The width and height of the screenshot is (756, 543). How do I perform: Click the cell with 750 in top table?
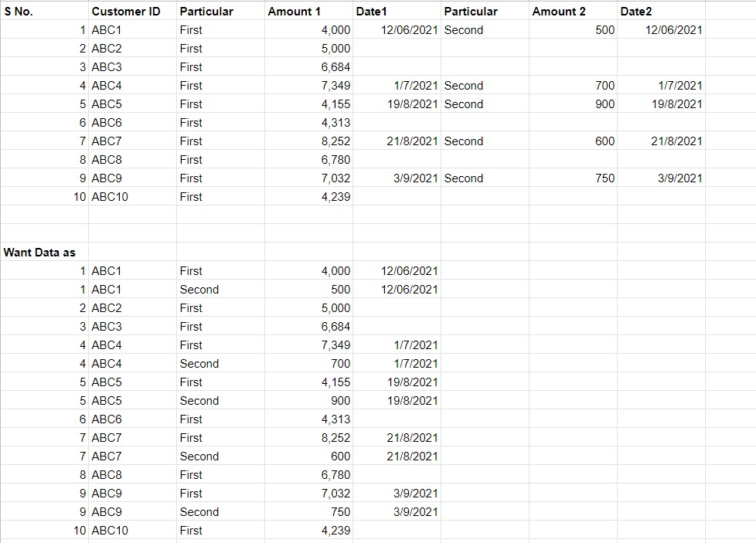(x=573, y=178)
